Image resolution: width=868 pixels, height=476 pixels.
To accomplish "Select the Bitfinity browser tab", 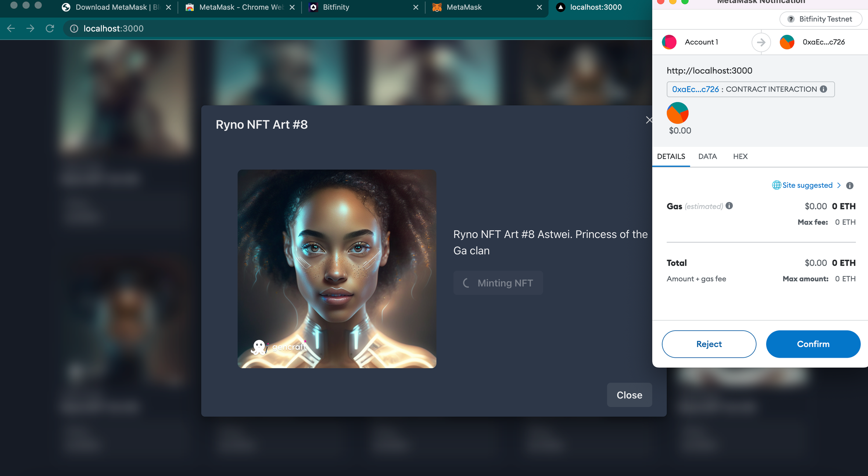I will 336,7.
